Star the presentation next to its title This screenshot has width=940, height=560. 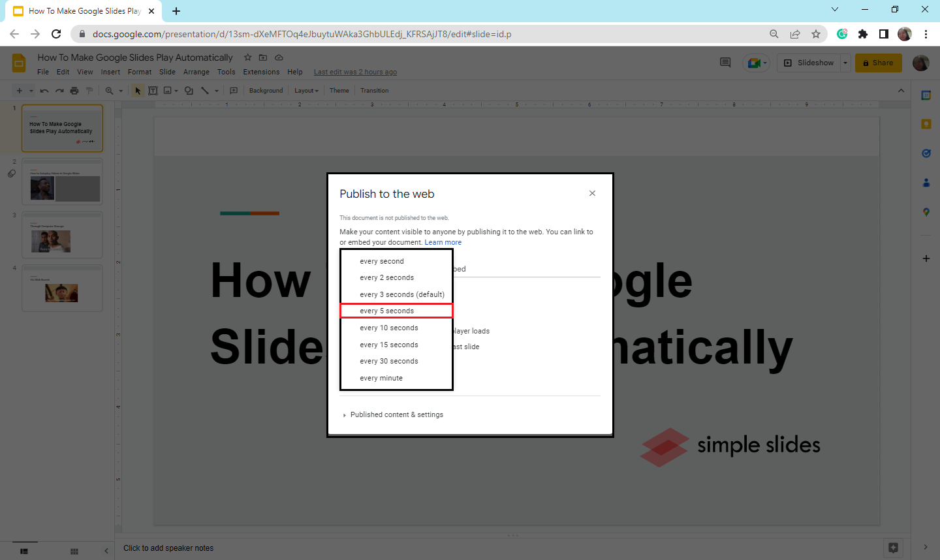tap(247, 57)
